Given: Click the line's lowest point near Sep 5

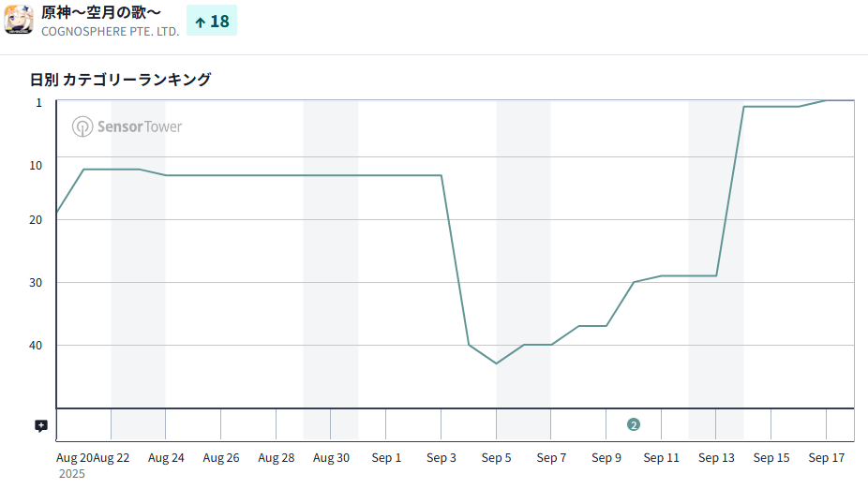Looking at the screenshot, I should (496, 363).
